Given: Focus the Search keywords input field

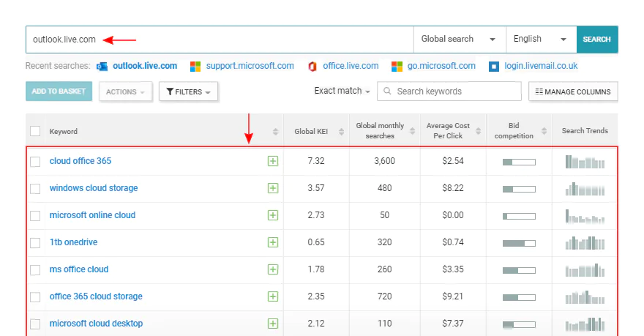Looking at the screenshot, I should pos(449,92).
